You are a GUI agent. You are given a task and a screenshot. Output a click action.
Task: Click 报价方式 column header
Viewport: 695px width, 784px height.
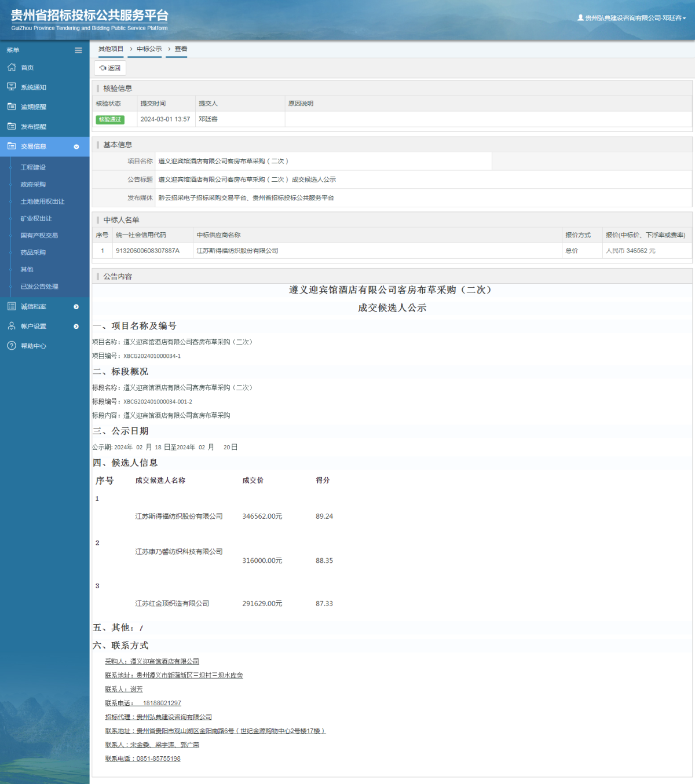point(578,235)
